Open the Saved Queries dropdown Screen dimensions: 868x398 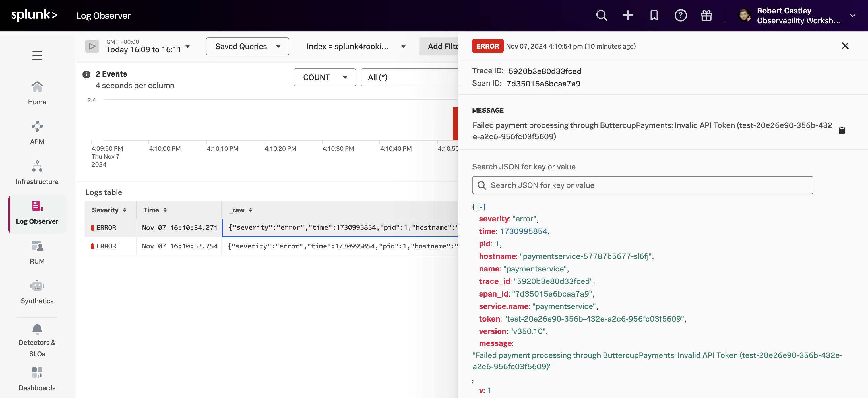[247, 46]
